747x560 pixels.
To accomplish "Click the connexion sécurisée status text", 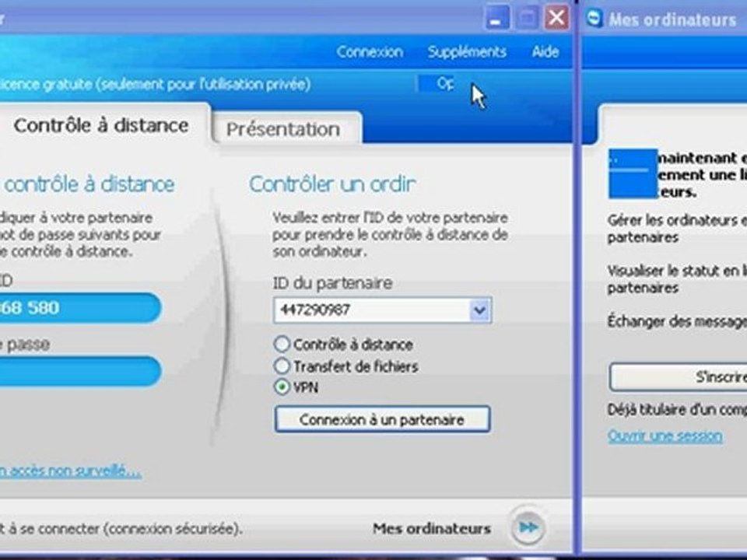I will tap(121, 529).
